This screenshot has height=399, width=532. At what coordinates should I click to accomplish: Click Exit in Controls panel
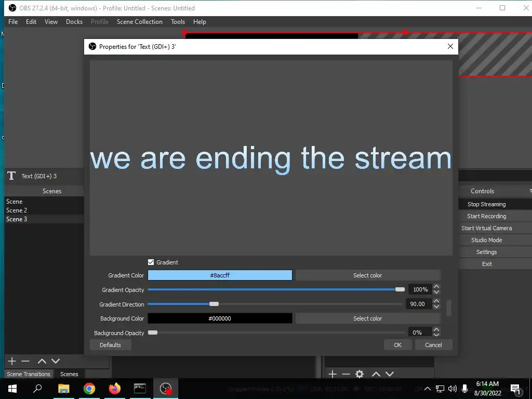point(486,263)
